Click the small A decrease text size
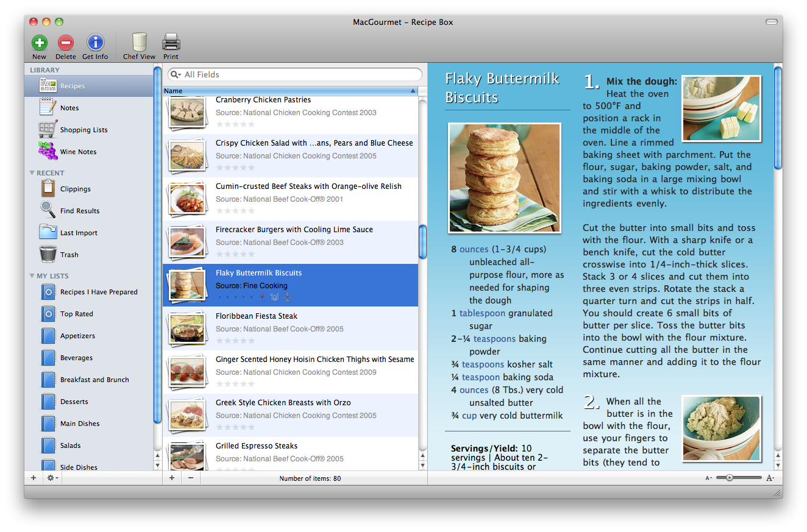 click(x=708, y=478)
